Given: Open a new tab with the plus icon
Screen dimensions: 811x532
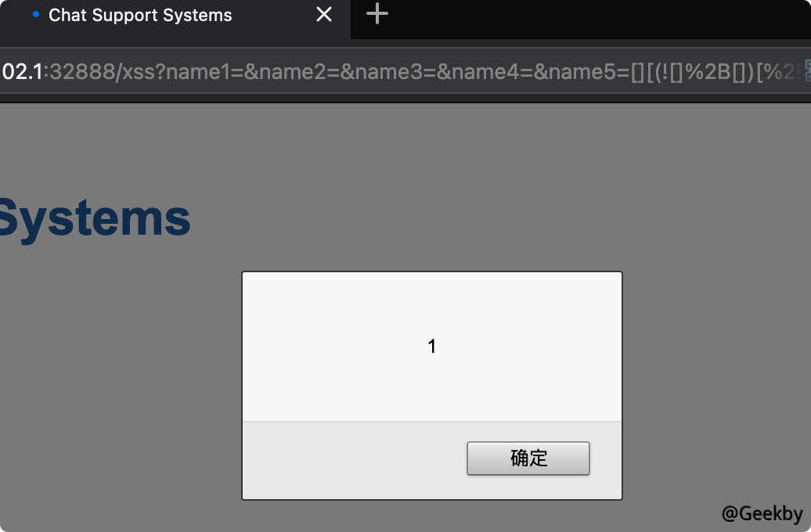Looking at the screenshot, I should [377, 14].
